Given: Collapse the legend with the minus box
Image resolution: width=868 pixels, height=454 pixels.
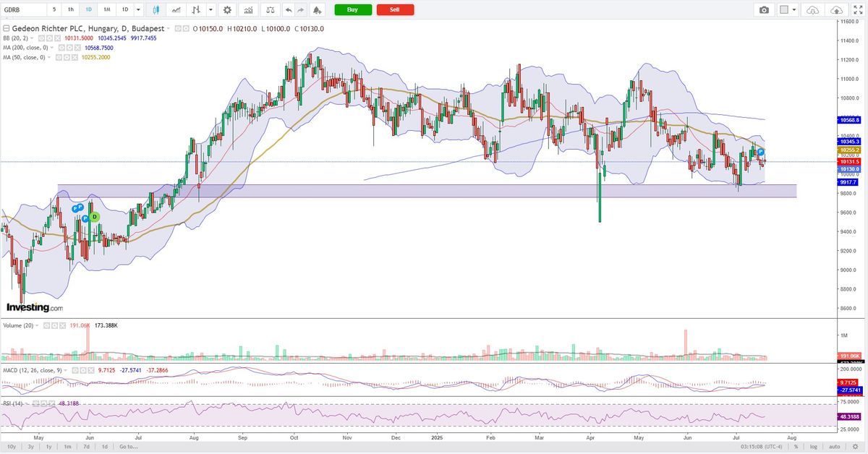Looking at the screenshot, I should tap(7, 29).
